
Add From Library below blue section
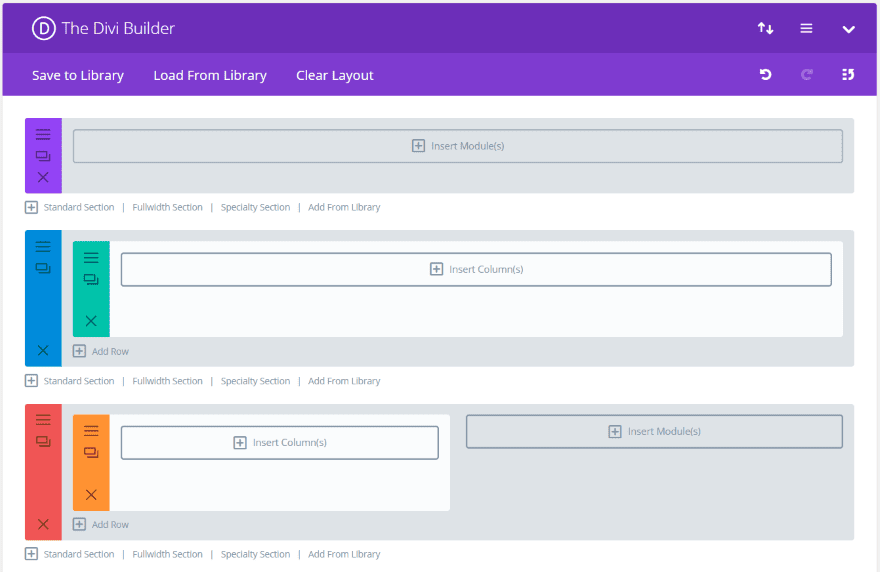[x=344, y=381]
